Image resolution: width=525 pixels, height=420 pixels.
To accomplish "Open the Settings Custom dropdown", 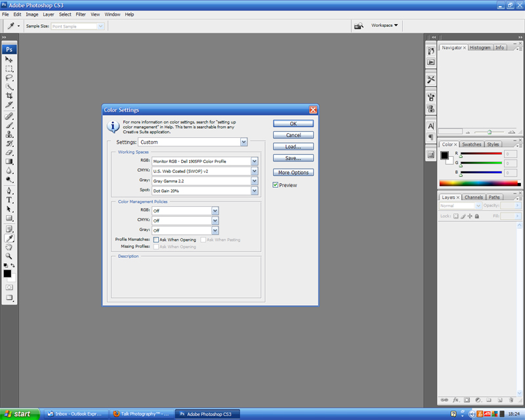I will tap(243, 142).
